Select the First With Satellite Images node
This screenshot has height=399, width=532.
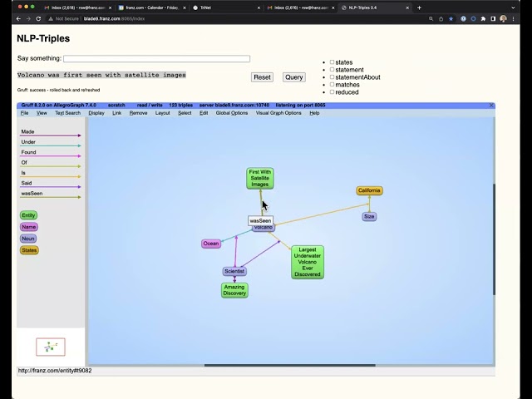tap(260, 178)
